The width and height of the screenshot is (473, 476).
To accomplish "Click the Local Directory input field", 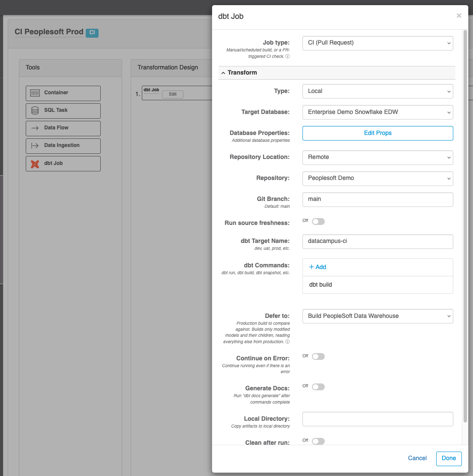I will [x=377, y=419].
